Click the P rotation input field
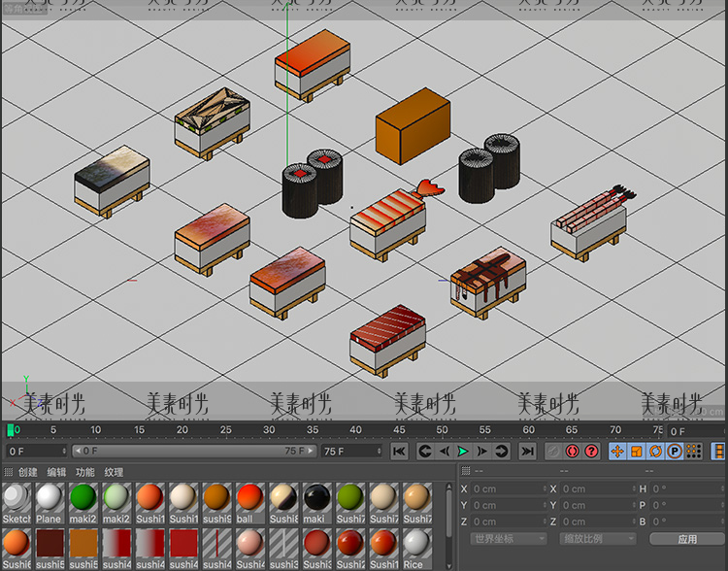The height and width of the screenshot is (571, 728). click(x=688, y=505)
